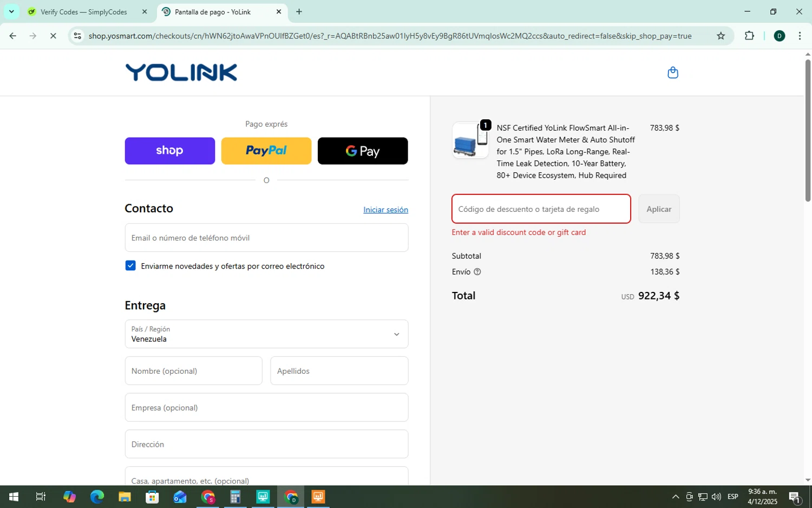View site information icon in address bar

(x=77, y=36)
